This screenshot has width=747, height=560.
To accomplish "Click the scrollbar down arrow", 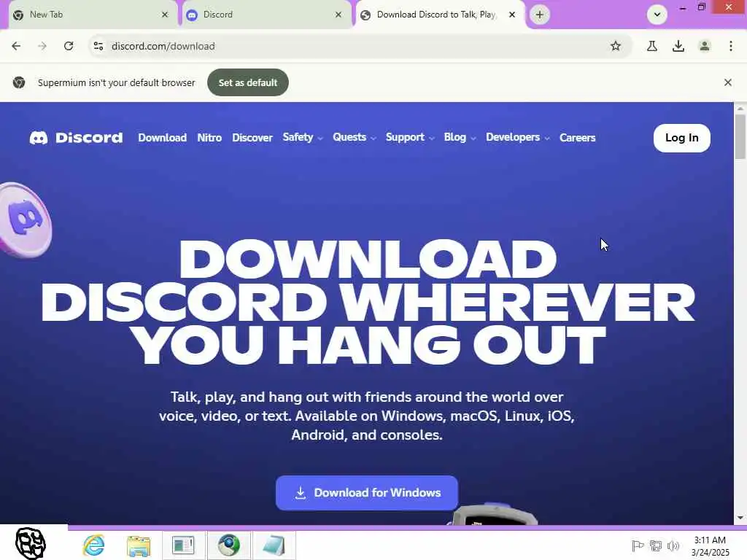I will tap(740, 518).
